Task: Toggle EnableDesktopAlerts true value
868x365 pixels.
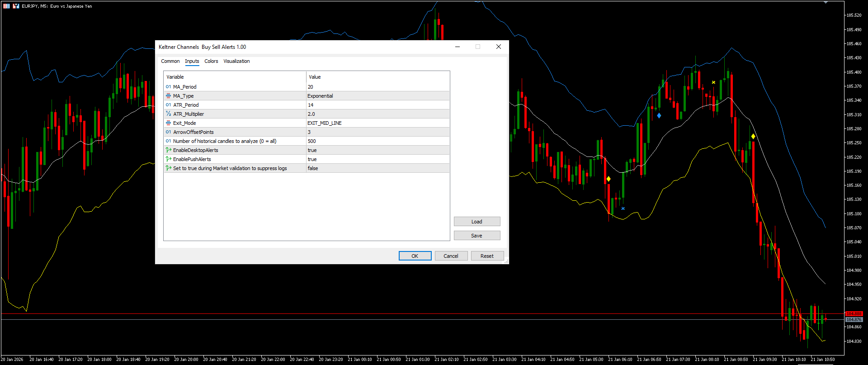Action: pos(377,150)
